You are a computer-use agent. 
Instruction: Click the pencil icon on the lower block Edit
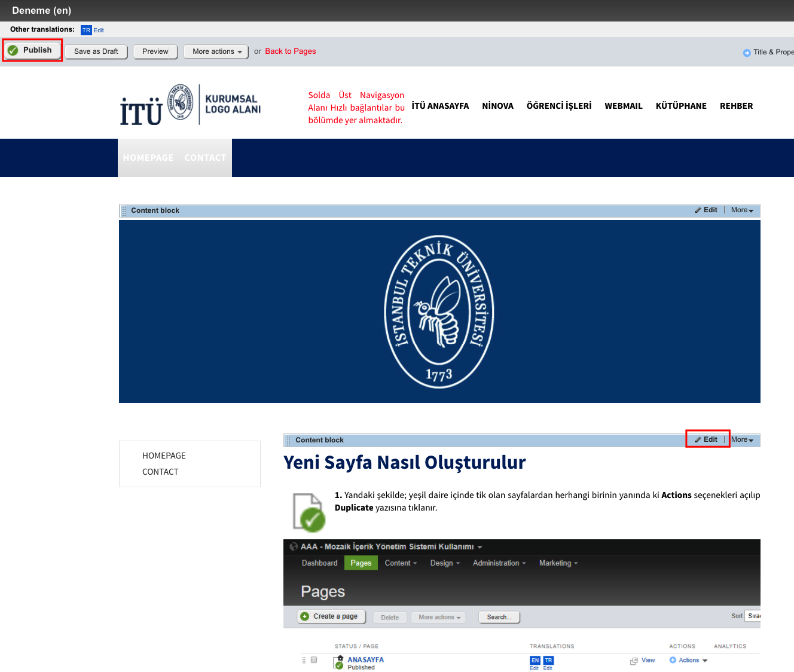(x=698, y=440)
